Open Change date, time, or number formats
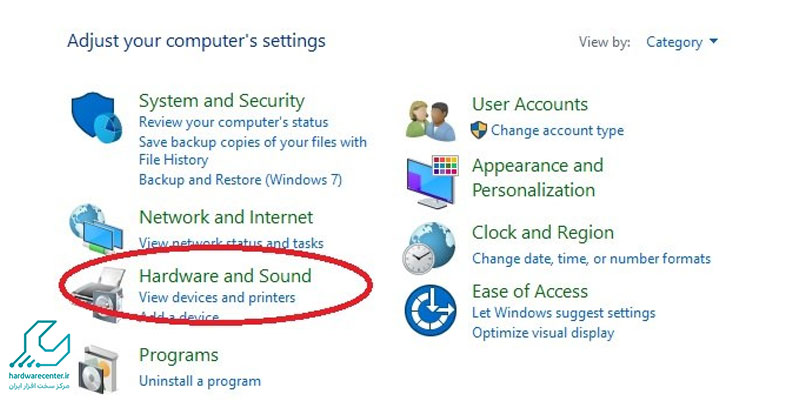The image size is (800, 400). [x=591, y=258]
